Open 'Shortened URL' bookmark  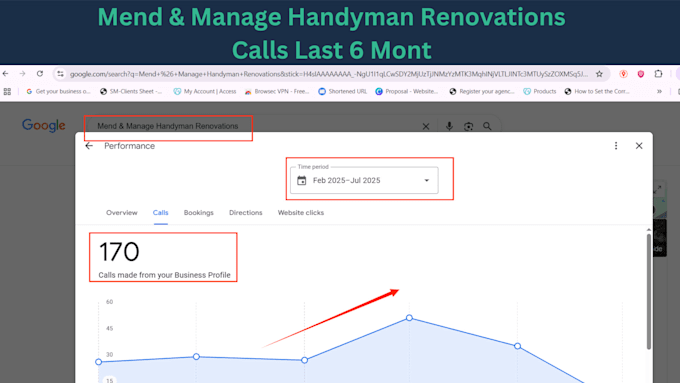[343, 92]
